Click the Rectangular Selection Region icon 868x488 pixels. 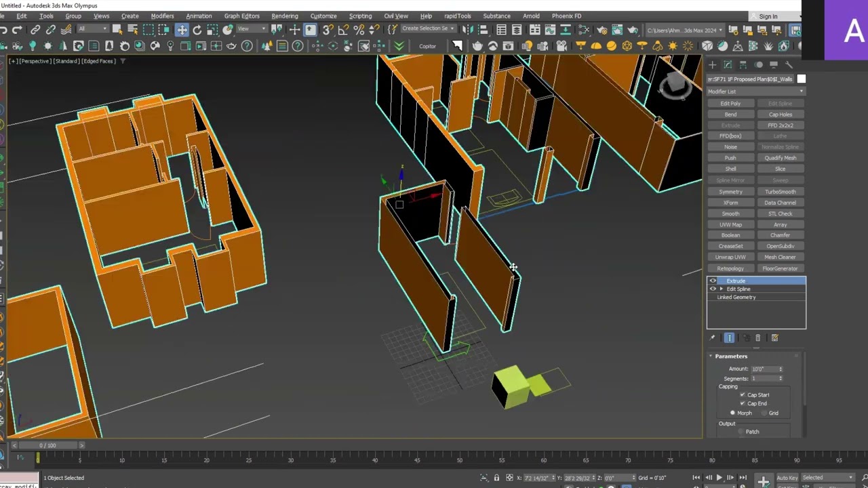149,29
